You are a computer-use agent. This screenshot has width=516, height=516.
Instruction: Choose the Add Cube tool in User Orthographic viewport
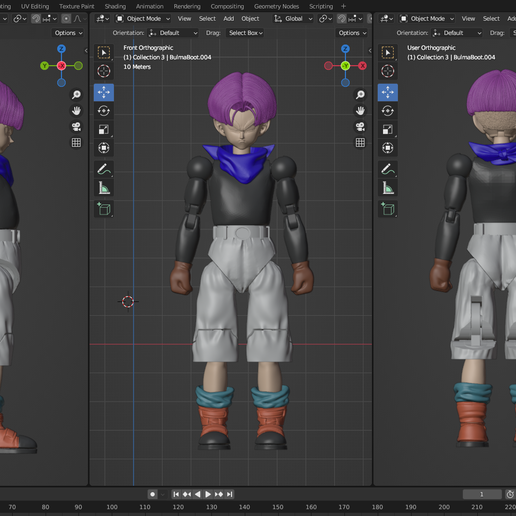(388, 209)
